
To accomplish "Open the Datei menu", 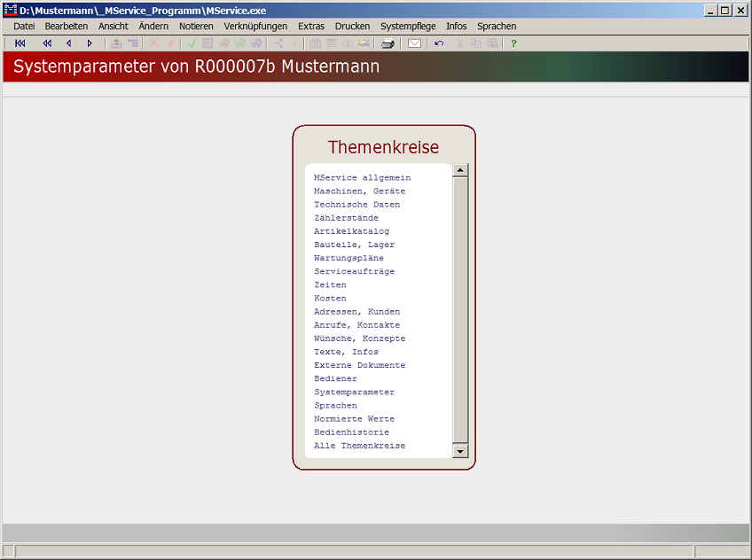I will pyautogui.click(x=24, y=27).
